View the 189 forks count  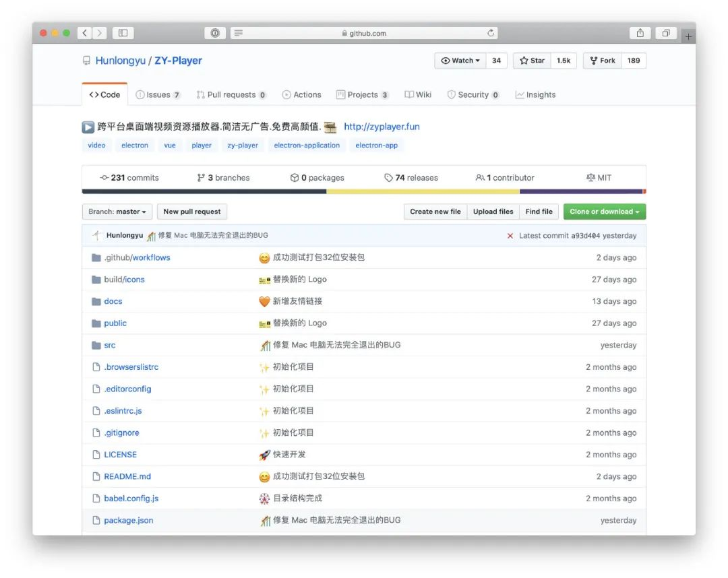coord(633,61)
